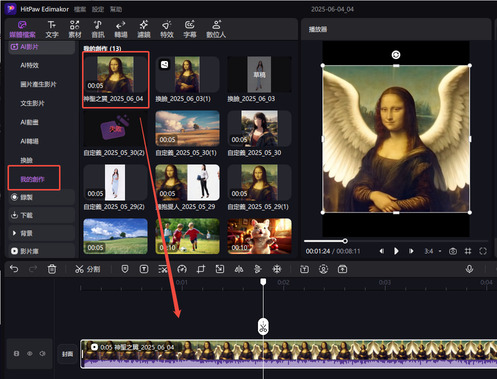
Task: Click the 封面 cover button
Action: (68, 354)
